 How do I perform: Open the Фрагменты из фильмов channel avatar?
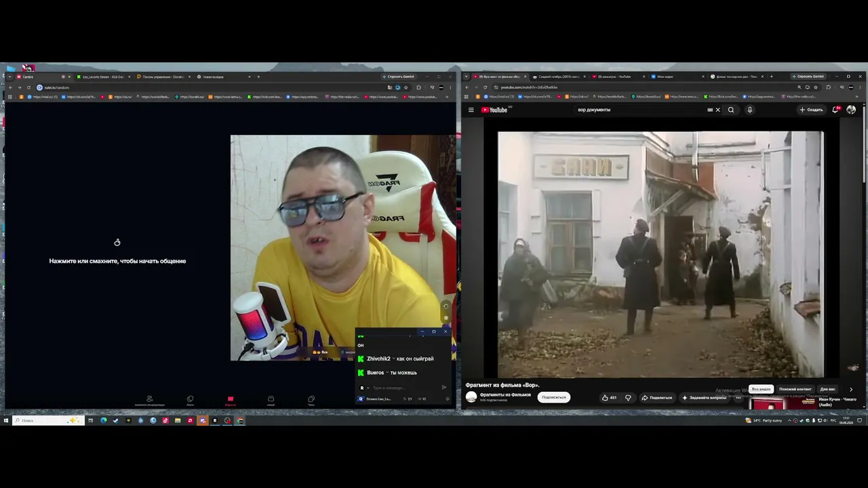pos(471,397)
